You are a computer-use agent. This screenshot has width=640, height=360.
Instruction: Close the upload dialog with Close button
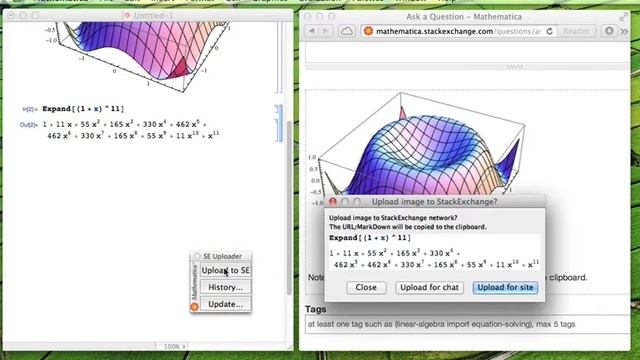(x=366, y=287)
